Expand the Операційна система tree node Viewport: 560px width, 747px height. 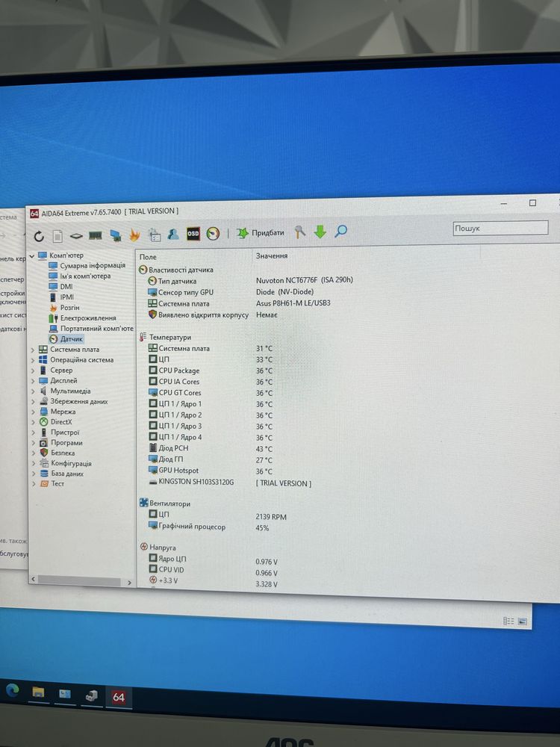(33, 360)
